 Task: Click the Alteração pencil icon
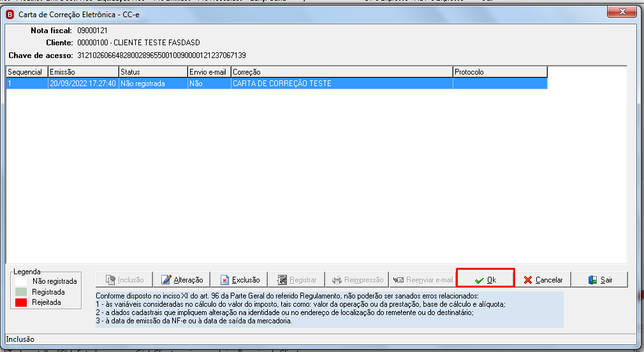point(166,280)
